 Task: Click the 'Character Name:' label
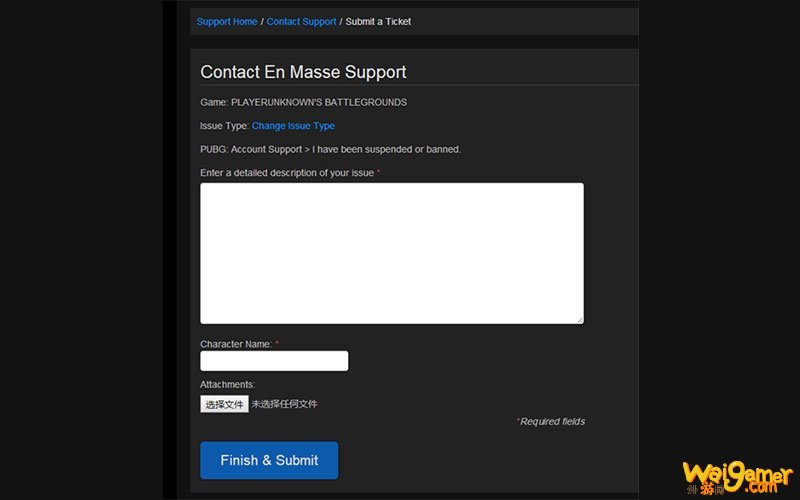236,344
